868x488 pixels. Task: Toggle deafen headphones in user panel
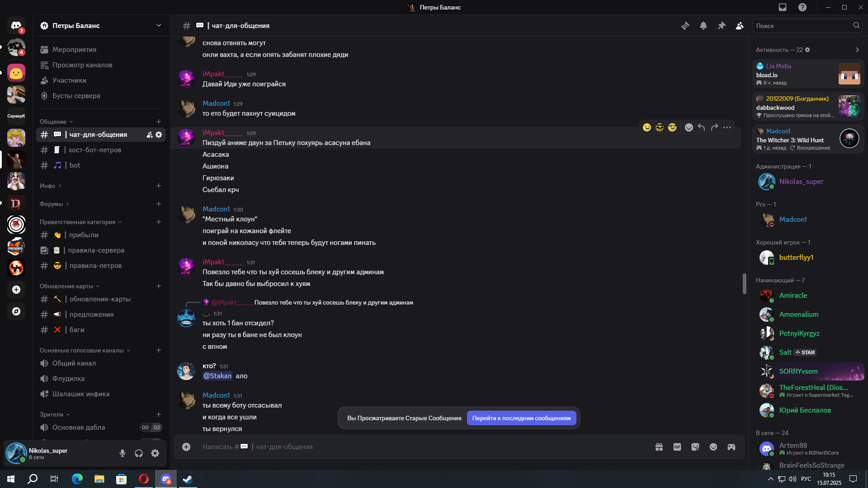point(139,453)
